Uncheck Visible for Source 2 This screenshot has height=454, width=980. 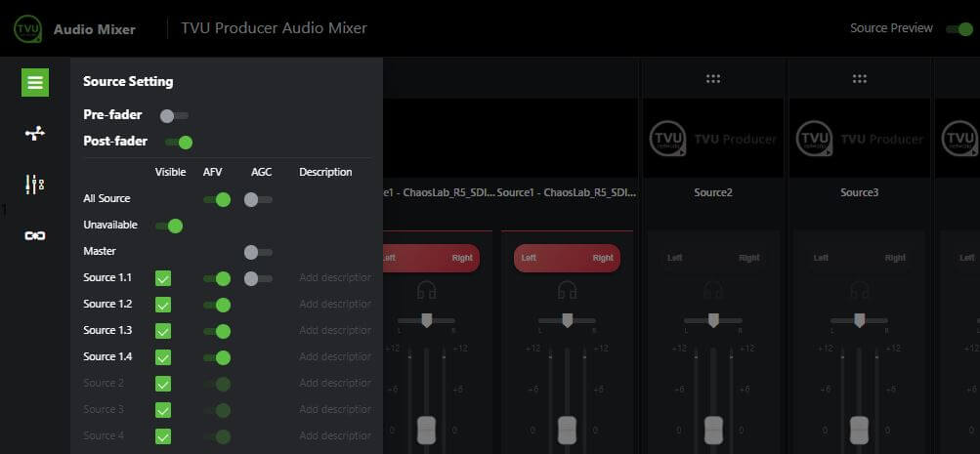(x=163, y=384)
